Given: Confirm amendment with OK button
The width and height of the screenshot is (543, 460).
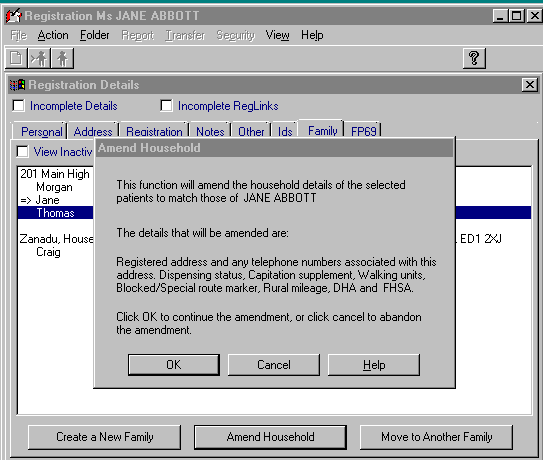Looking at the screenshot, I should tap(174, 365).
